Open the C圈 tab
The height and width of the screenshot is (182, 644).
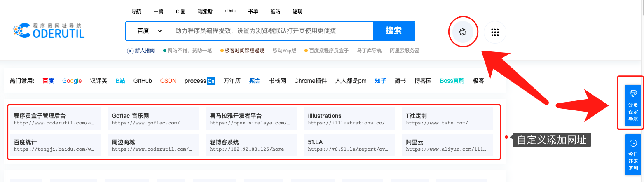[x=180, y=12]
